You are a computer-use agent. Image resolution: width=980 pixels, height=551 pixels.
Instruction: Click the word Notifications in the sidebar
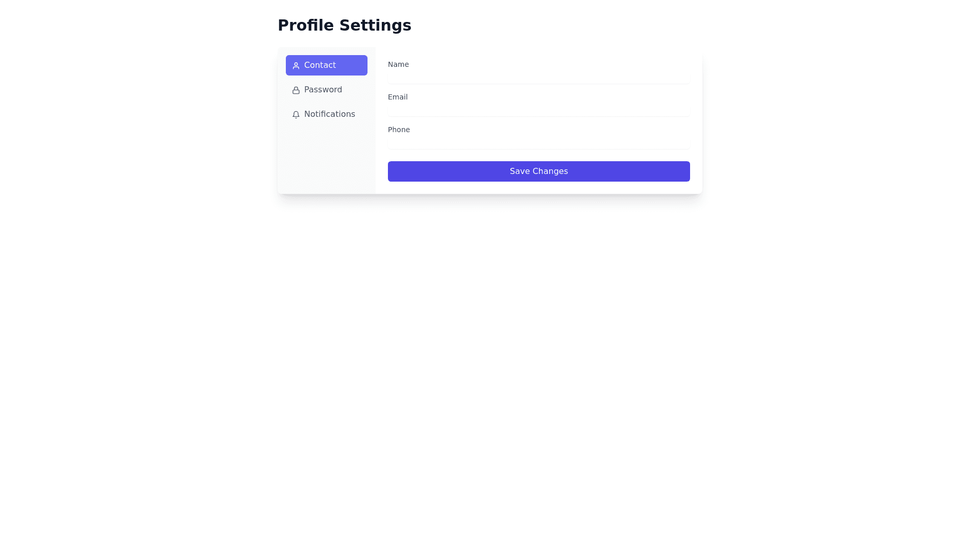pyautogui.click(x=330, y=114)
